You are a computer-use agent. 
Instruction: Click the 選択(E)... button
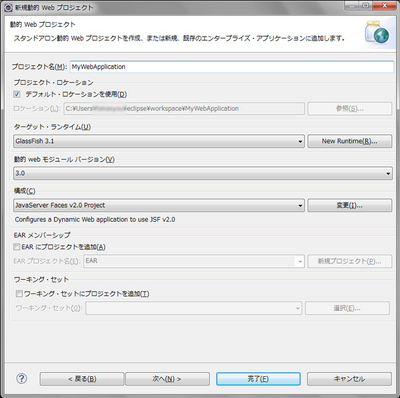(x=347, y=308)
